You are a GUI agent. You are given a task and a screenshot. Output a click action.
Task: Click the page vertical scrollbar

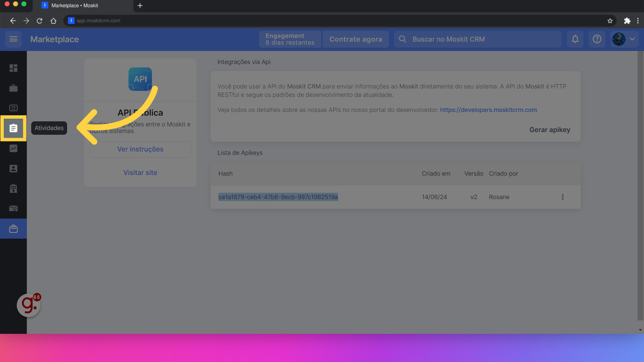point(640,186)
